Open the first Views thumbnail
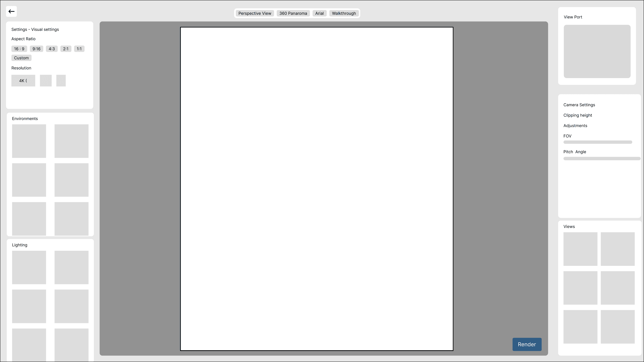Viewport: 644px width, 362px height. [580, 249]
